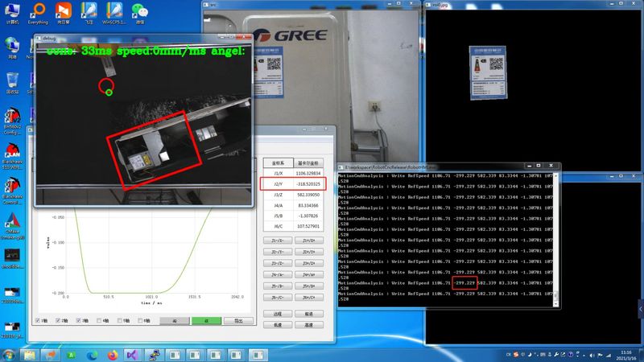Click the green A icon in the taskbar
644x362 pixels.
(71, 355)
